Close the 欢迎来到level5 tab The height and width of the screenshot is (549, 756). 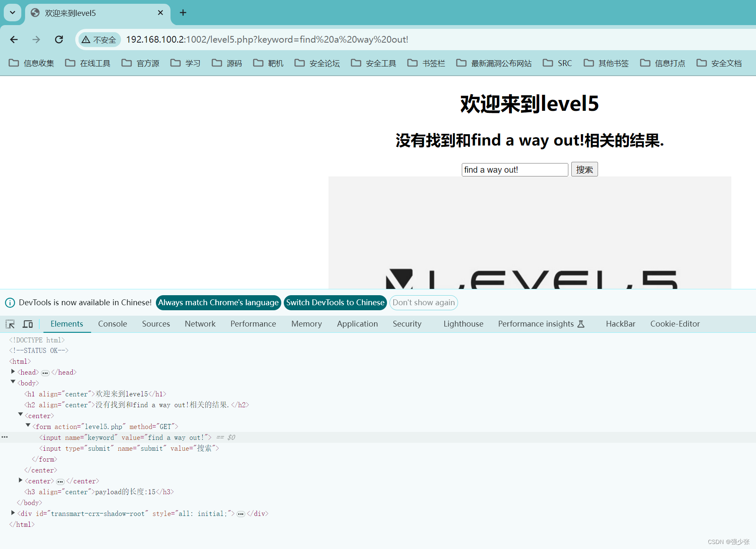tap(160, 13)
